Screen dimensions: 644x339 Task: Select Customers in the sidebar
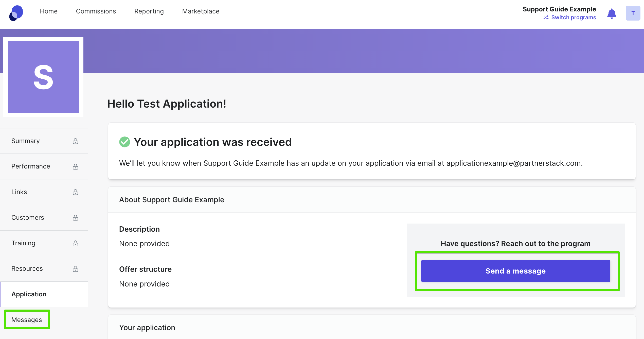point(44,217)
